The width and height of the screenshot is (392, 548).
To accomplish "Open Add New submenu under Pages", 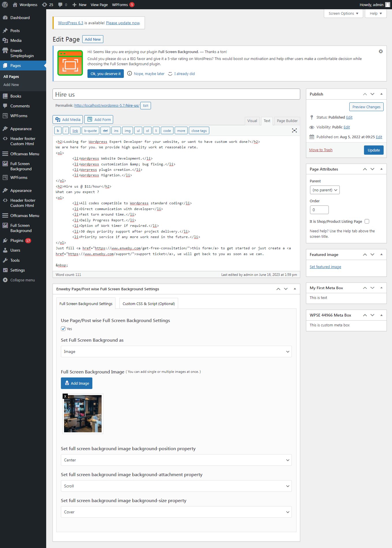I will (11, 85).
